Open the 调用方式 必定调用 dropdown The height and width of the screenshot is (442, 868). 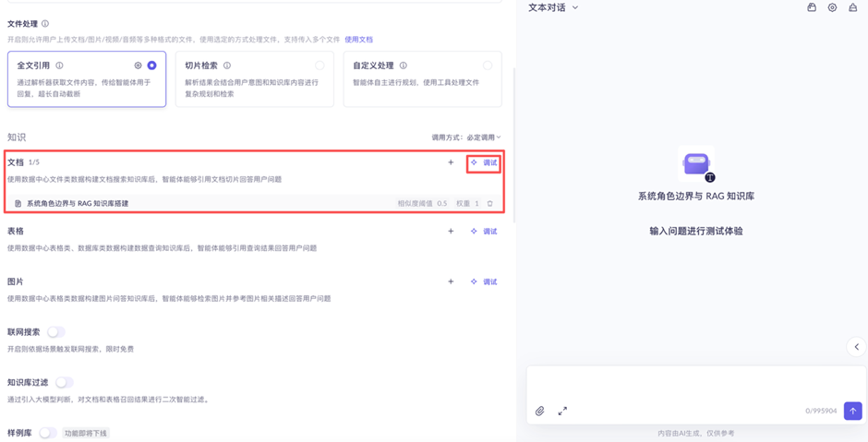point(466,137)
